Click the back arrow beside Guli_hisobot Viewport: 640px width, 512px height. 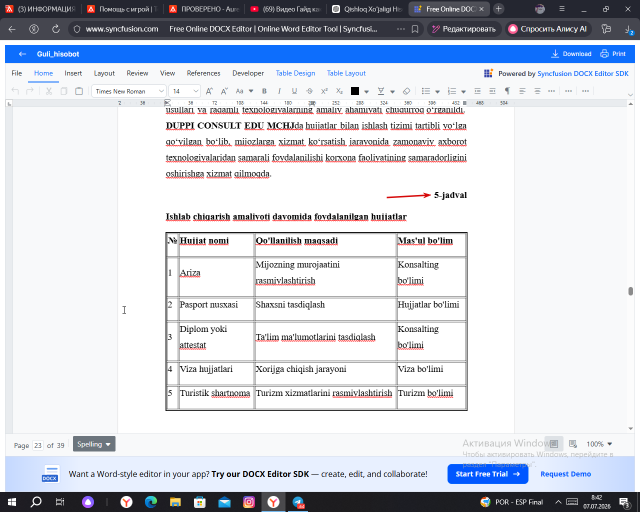[22, 53]
